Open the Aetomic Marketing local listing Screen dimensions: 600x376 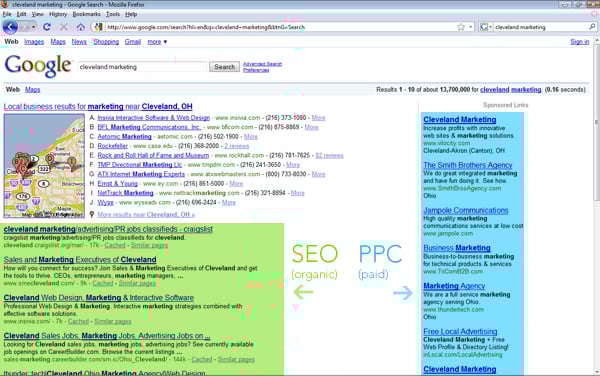[124, 137]
